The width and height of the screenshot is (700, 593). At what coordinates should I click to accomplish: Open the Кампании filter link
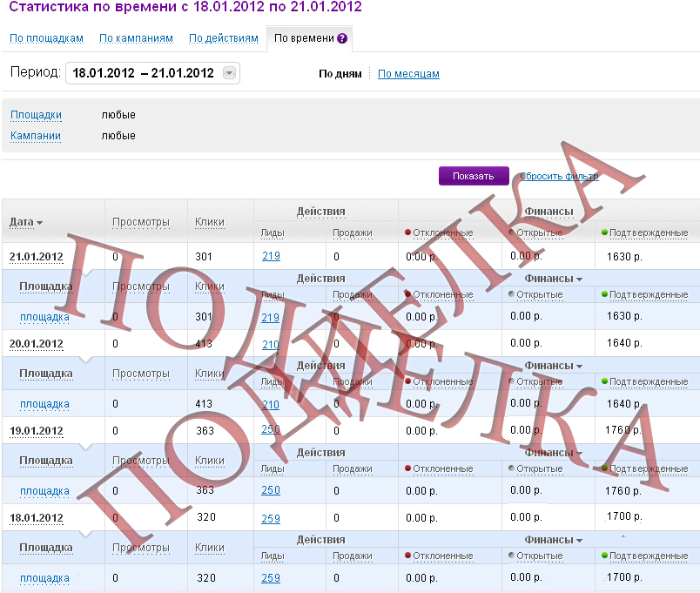pos(36,136)
